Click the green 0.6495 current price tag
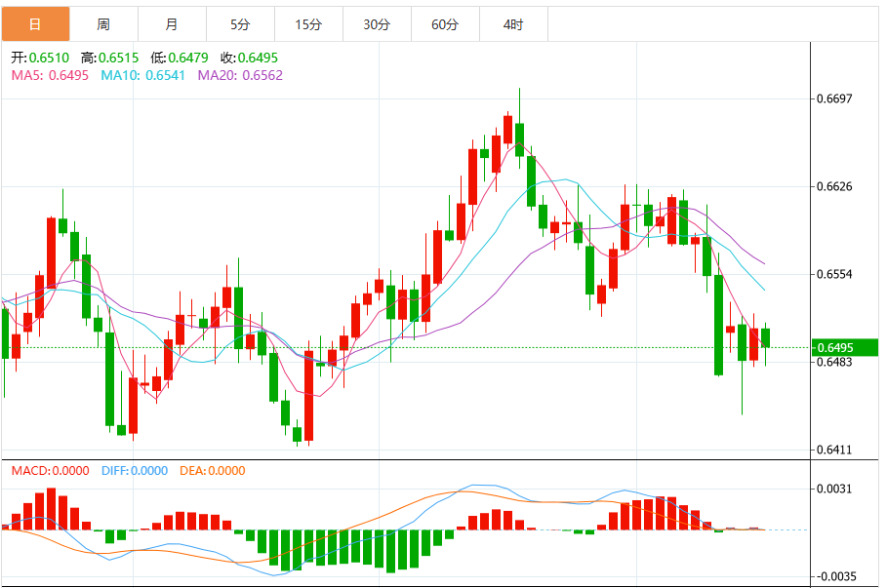The width and height of the screenshot is (887, 588). tap(846, 348)
